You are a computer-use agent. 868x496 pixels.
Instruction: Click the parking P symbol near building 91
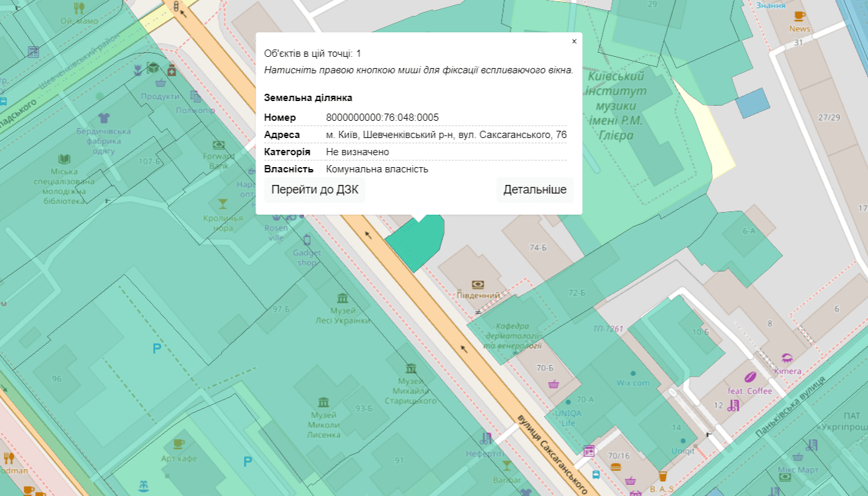point(248,462)
